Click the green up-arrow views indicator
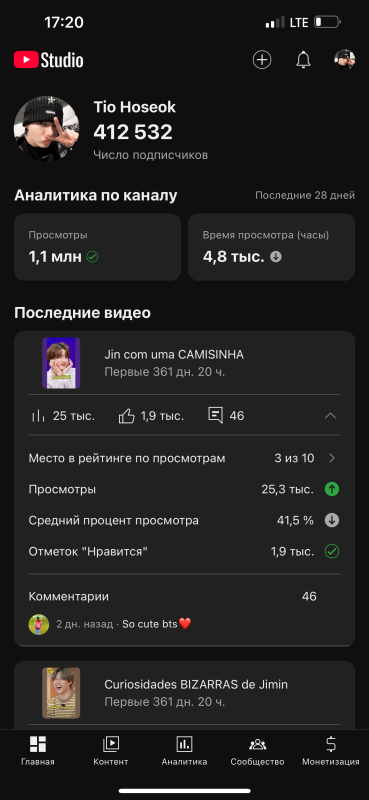This screenshot has height=800, width=369. pyautogui.click(x=332, y=490)
